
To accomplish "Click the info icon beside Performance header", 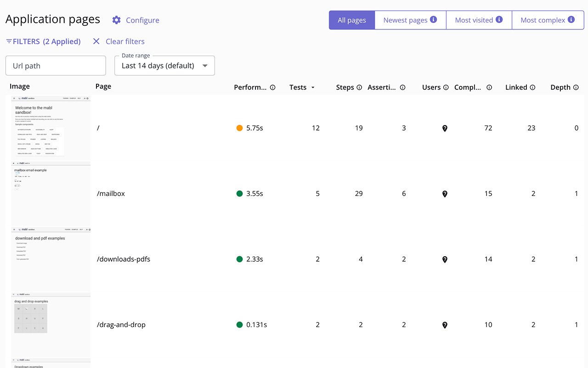I will click(272, 87).
